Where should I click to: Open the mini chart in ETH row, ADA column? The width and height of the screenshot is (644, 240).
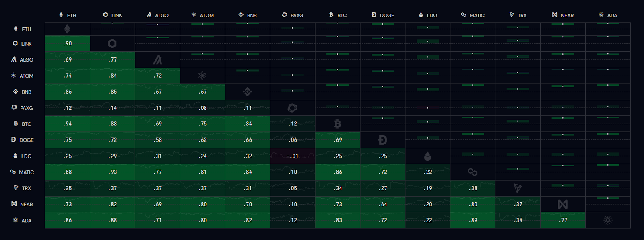tap(608, 29)
